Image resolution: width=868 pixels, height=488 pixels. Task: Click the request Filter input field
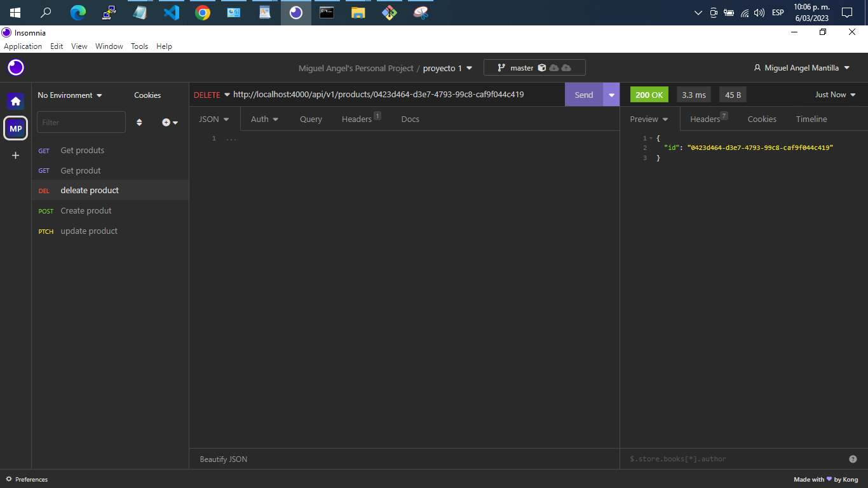[81, 122]
